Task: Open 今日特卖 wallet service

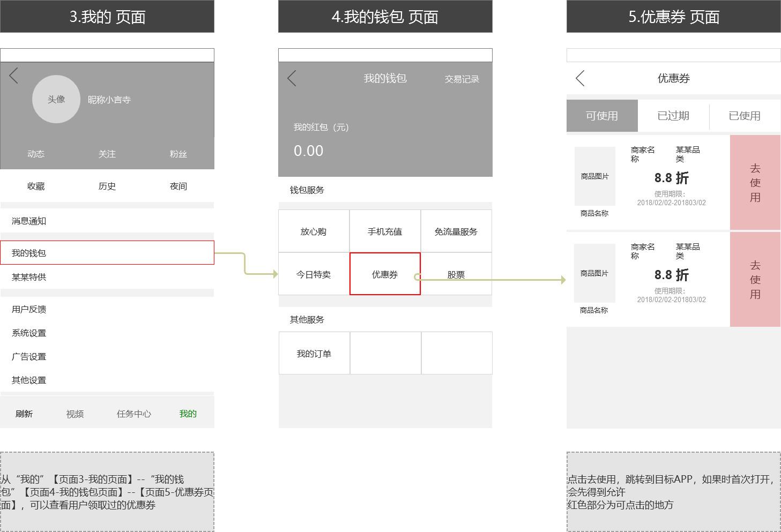Action: (x=314, y=274)
